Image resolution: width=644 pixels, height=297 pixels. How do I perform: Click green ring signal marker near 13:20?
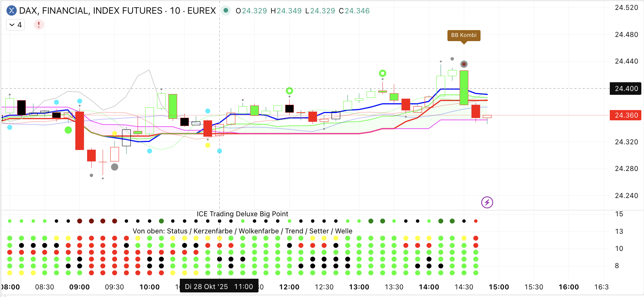point(382,73)
